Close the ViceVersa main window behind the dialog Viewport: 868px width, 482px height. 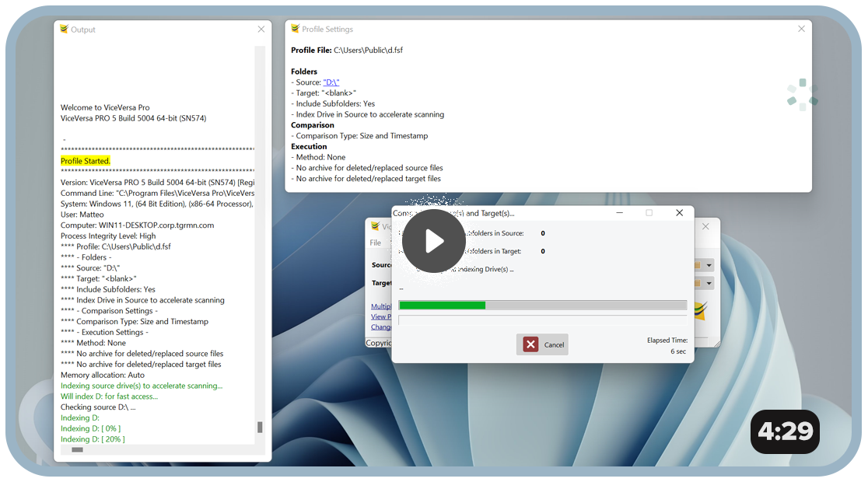[705, 226]
